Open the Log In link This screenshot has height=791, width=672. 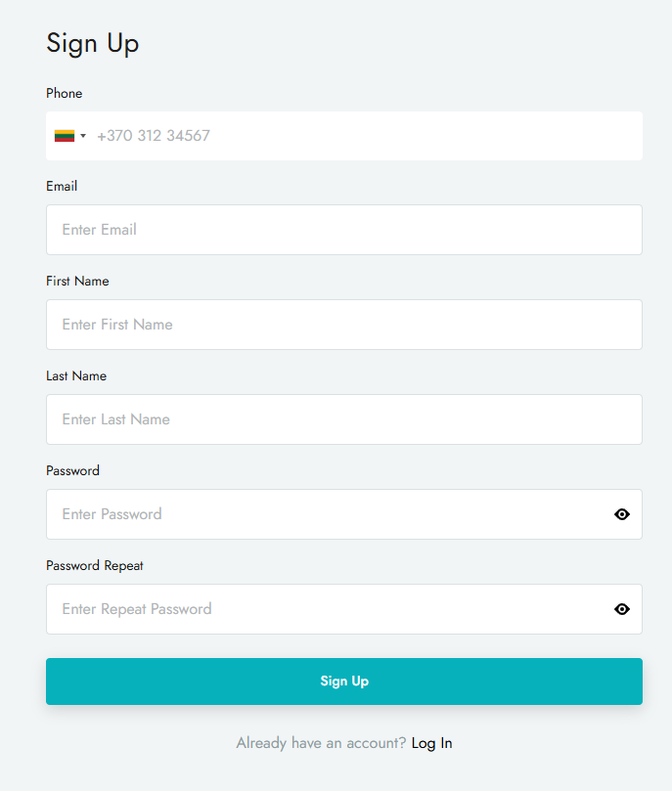click(x=431, y=743)
